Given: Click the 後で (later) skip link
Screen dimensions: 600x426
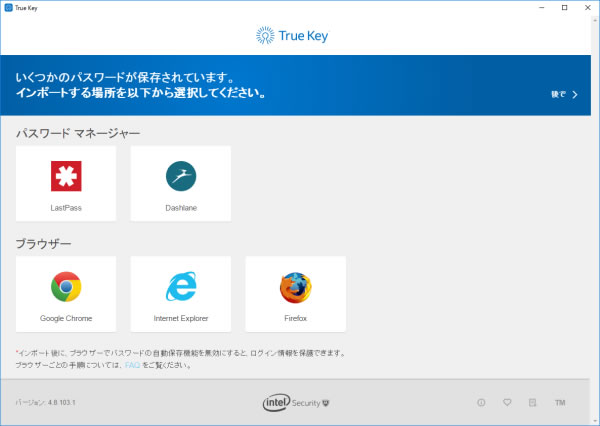Looking at the screenshot, I should click(564, 95).
